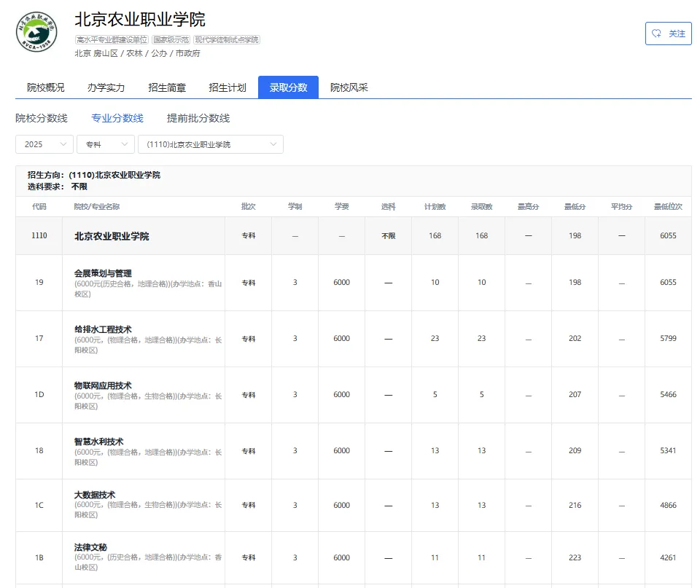The image size is (700, 588).
Task: Click lowest score 202 for 给排水工程技术
Action: pos(575,339)
